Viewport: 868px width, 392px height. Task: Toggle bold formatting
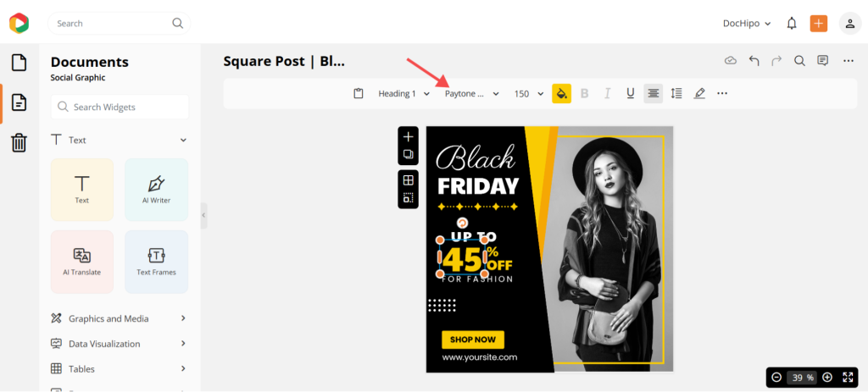pos(584,93)
